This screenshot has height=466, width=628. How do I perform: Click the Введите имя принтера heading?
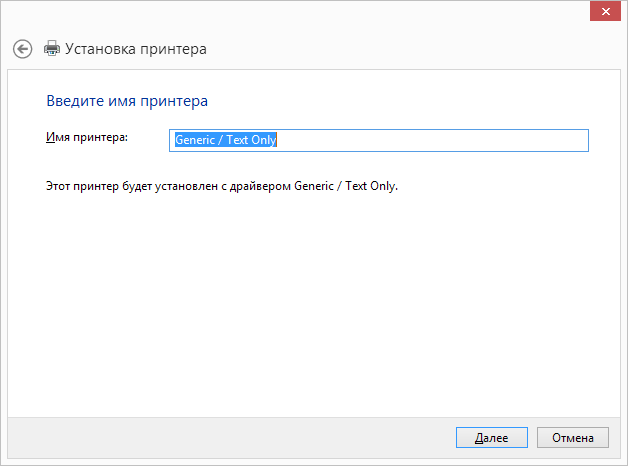127,101
